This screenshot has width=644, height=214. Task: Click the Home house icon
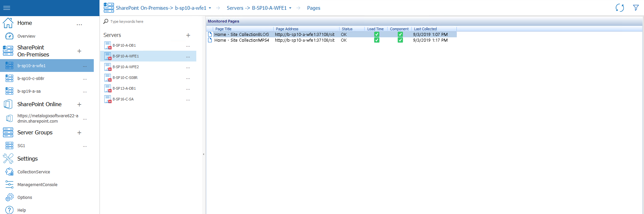(x=8, y=23)
